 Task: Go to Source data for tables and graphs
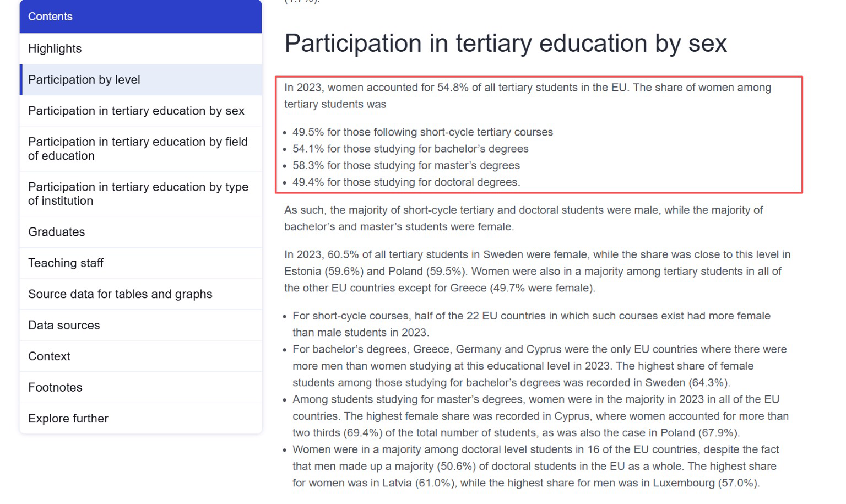click(120, 294)
